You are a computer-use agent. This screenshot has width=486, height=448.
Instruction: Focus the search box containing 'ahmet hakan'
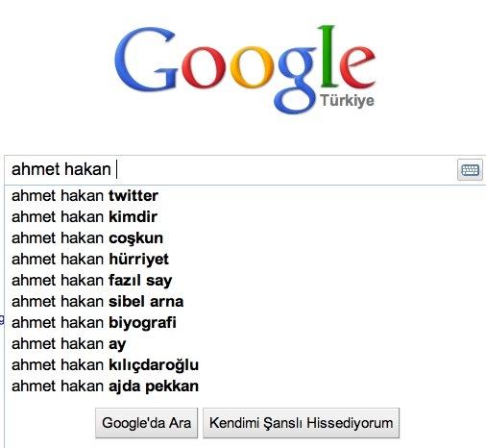(x=231, y=169)
